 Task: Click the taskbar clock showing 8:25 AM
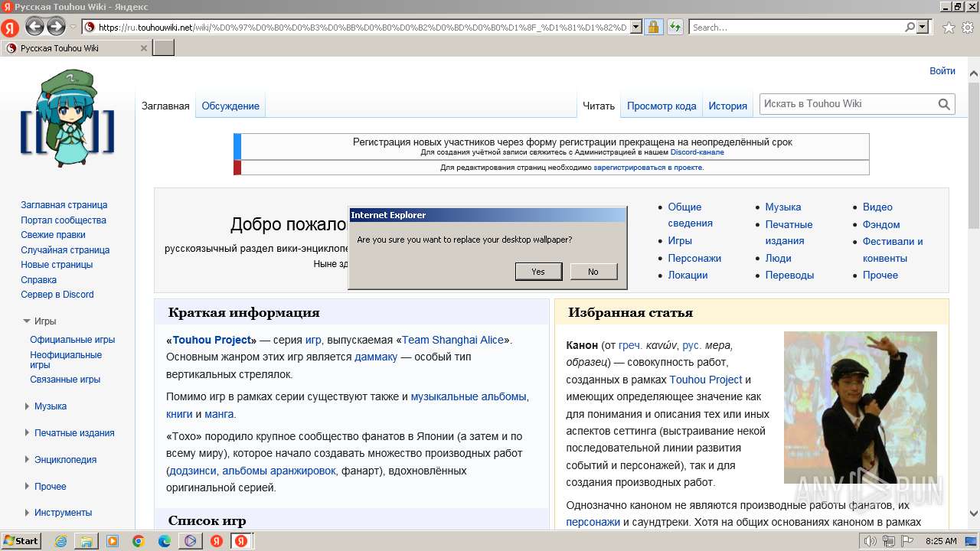point(941,541)
